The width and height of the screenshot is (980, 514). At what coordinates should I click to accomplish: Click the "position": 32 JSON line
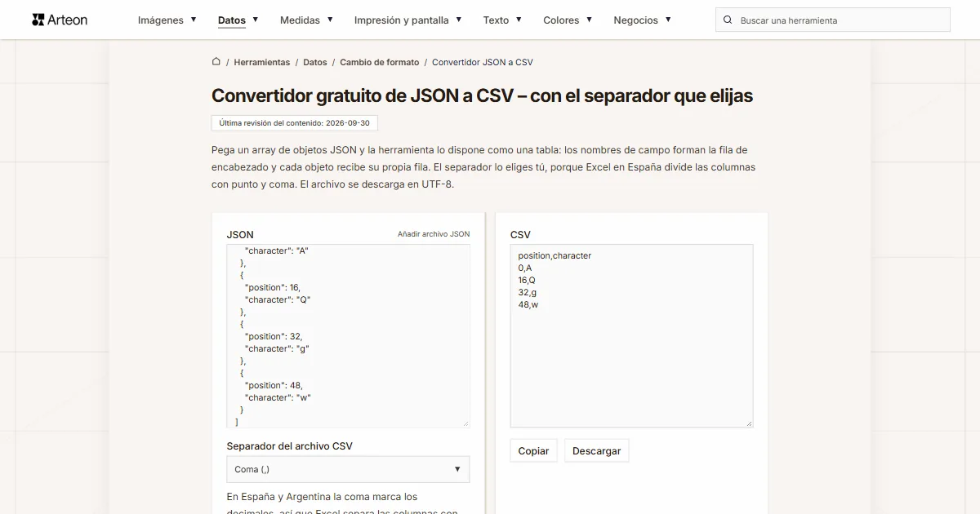click(274, 336)
